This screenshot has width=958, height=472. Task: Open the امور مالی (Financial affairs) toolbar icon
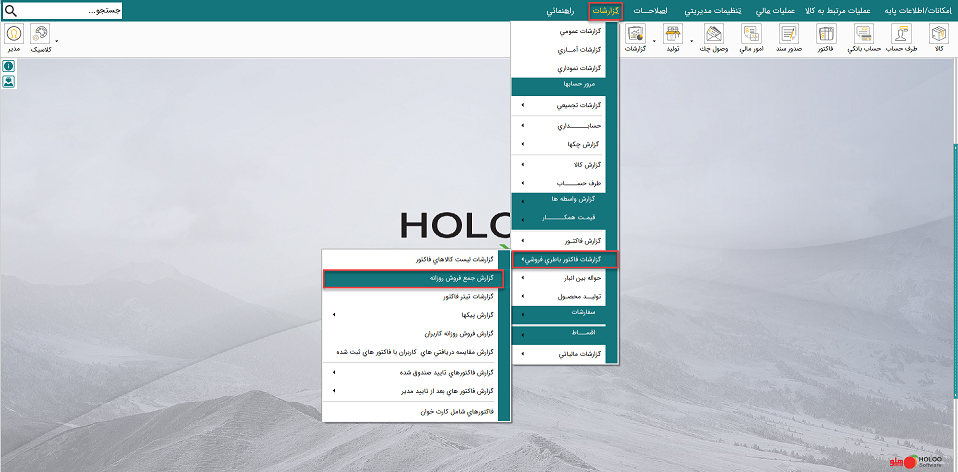[751, 37]
